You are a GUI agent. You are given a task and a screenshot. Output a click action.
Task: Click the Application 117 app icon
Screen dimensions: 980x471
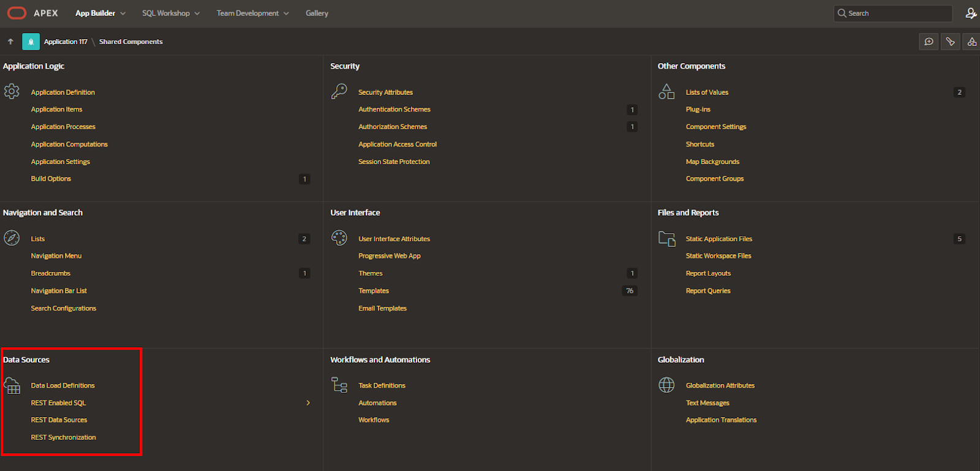tap(31, 42)
